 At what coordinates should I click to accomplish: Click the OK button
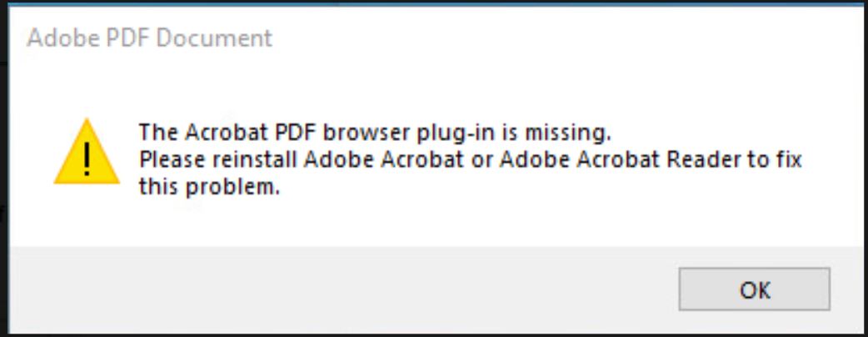[x=754, y=289]
